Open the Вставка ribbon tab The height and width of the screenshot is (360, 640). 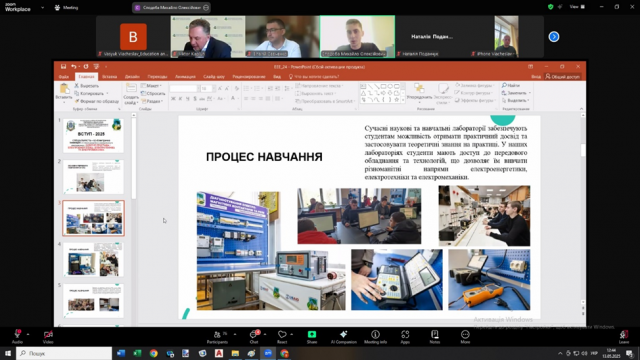[x=109, y=77]
